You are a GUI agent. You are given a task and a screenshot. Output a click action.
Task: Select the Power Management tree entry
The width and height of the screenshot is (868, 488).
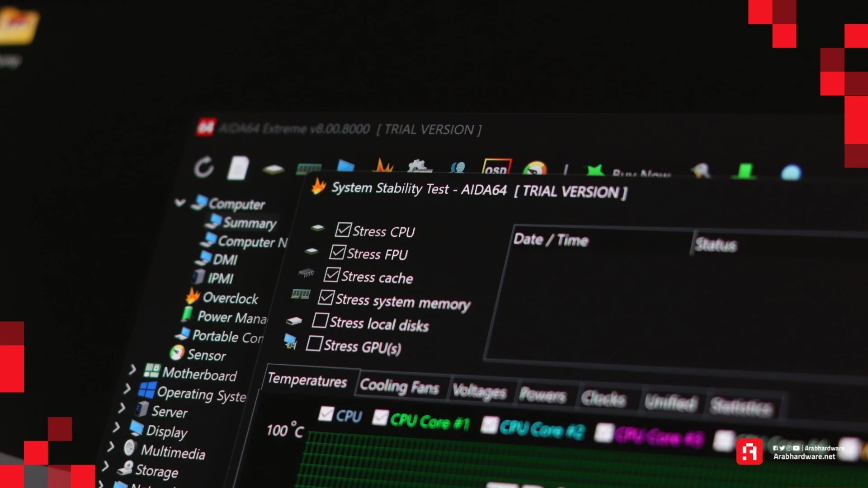pyautogui.click(x=231, y=318)
